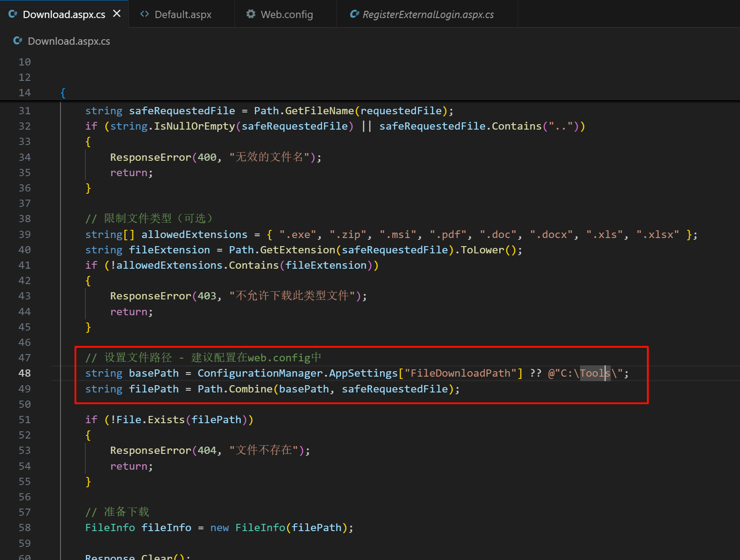Click sticky scroll line 14 opening brace
740x560 pixels.
click(x=63, y=93)
